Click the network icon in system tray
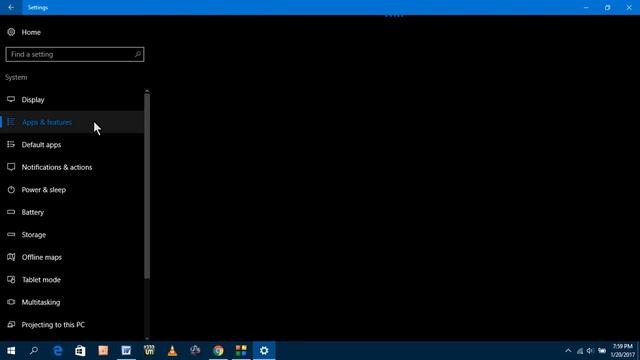This screenshot has height=360, width=640. pyautogui.click(x=580, y=351)
